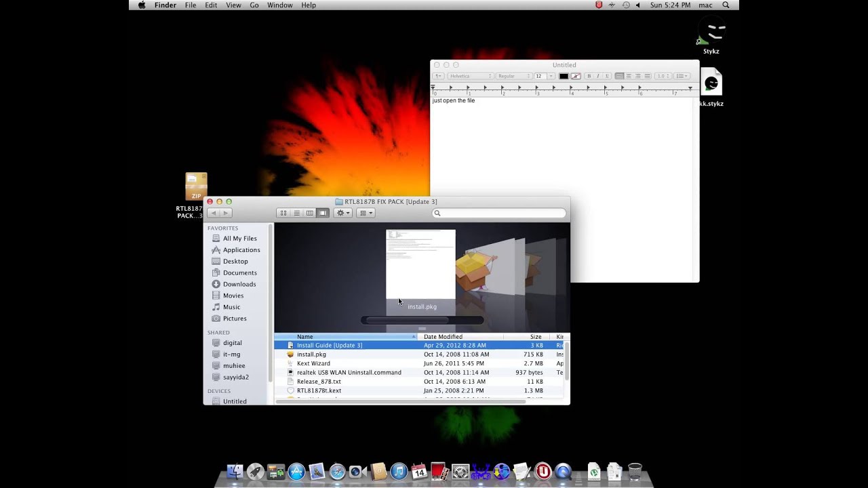
Task: Select Cover Flow view in Finder toolbar
Action: tap(323, 213)
